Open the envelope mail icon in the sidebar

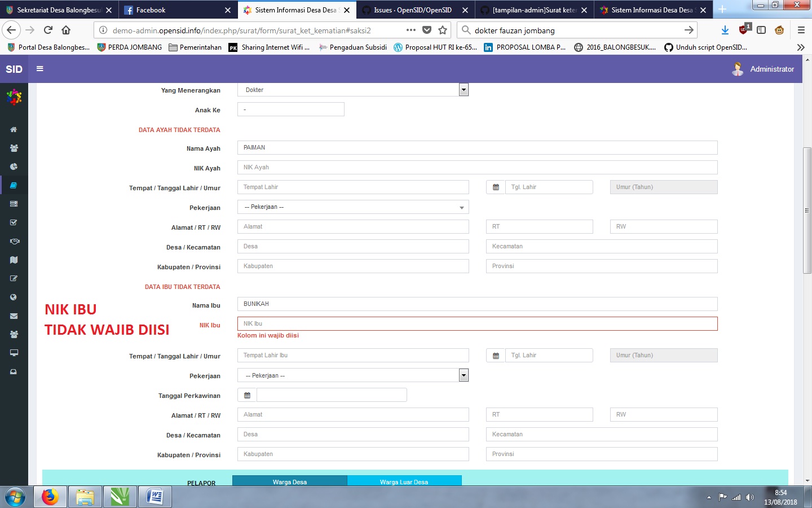point(14,316)
